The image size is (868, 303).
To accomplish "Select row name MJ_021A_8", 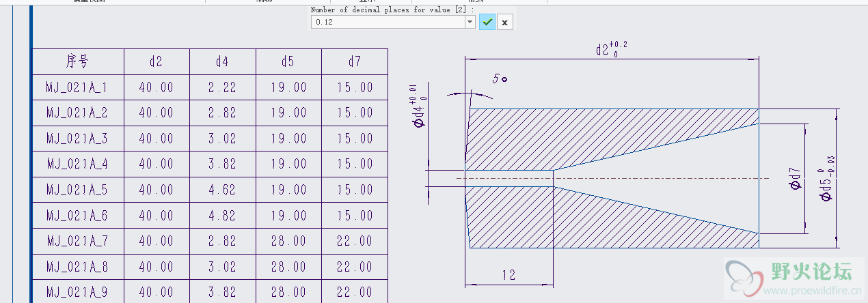I will pos(78,267).
